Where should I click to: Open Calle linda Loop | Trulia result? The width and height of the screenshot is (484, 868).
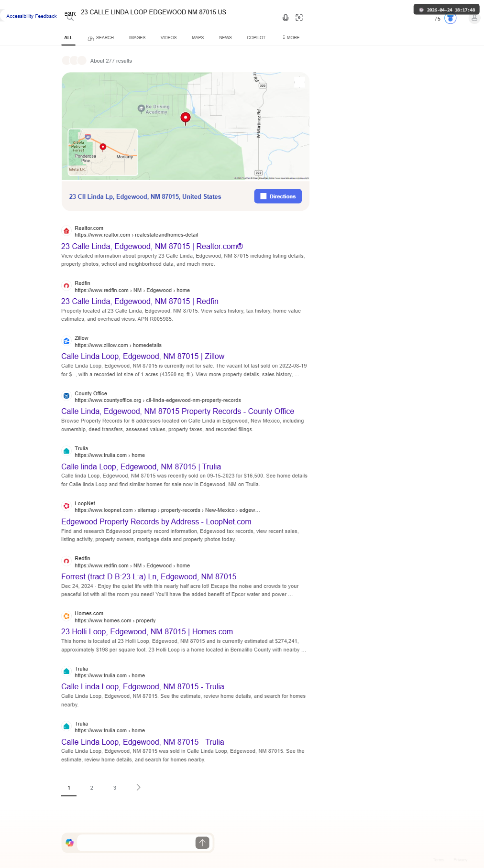pos(141,467)
